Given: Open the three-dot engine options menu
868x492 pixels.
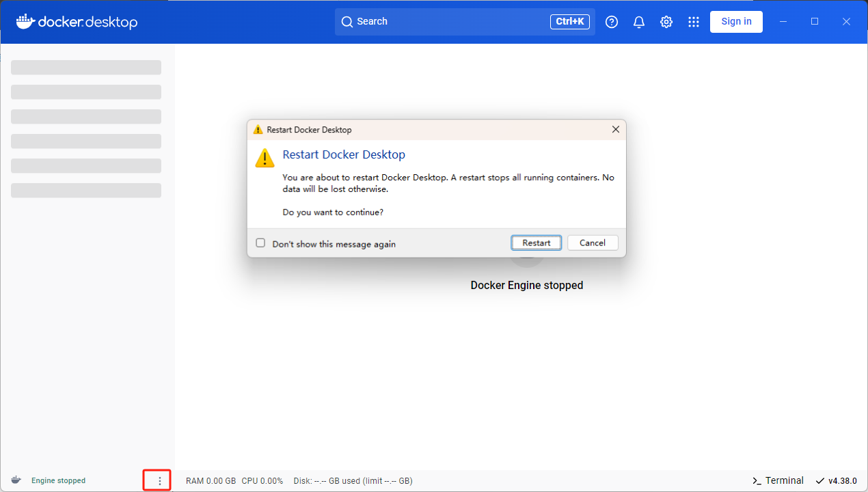Looking at the screenshot, I should 160,480.
